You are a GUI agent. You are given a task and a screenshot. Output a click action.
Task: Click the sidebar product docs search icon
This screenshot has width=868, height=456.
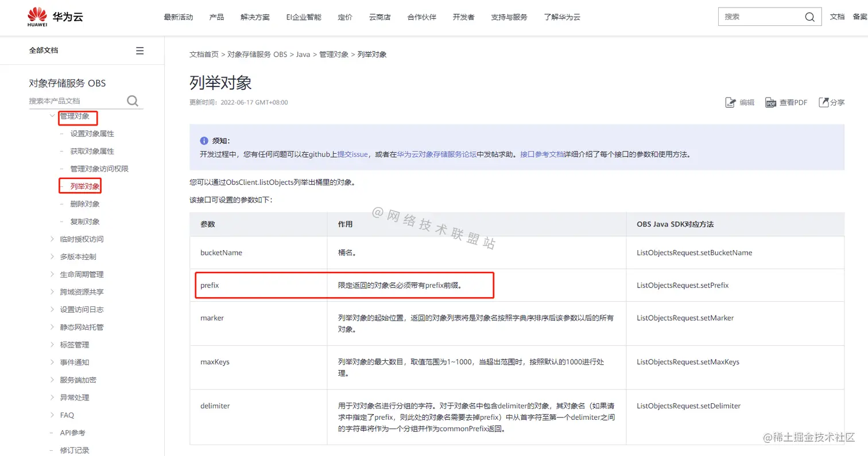(x=133, y=101)
